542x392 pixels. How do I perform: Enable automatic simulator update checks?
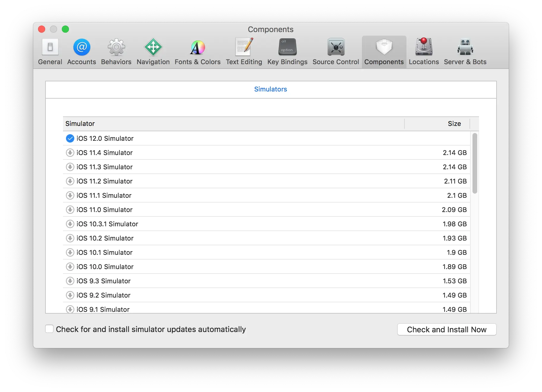click(x=49, y=329)
